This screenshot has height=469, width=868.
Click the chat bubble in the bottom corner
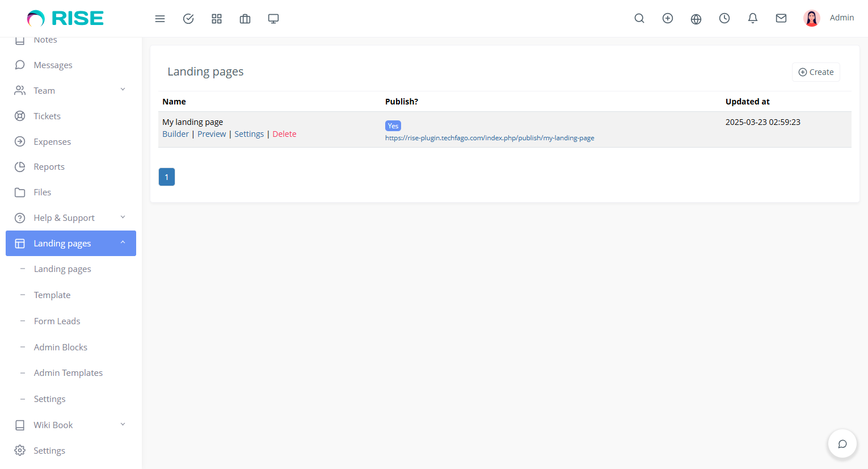pos(842,443)
